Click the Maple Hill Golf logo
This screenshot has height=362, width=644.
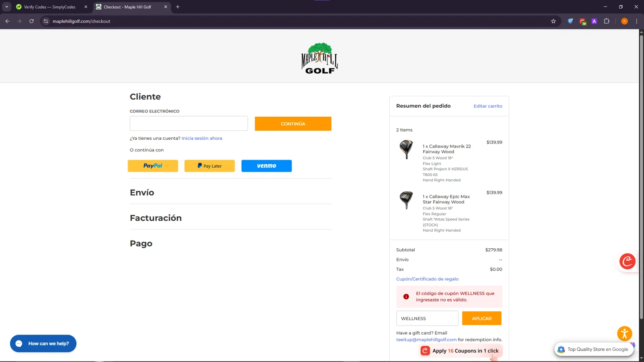click(319, 58)
